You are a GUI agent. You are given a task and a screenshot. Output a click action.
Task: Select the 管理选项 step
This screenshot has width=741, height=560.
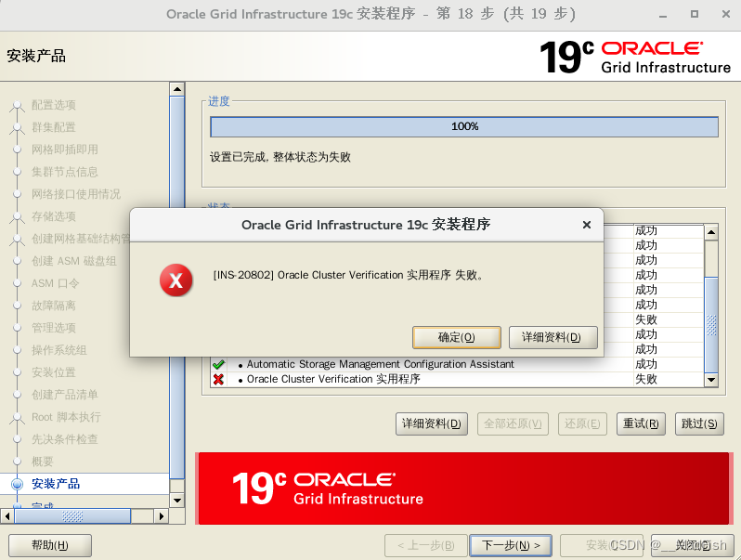click(x=54, y=328)
